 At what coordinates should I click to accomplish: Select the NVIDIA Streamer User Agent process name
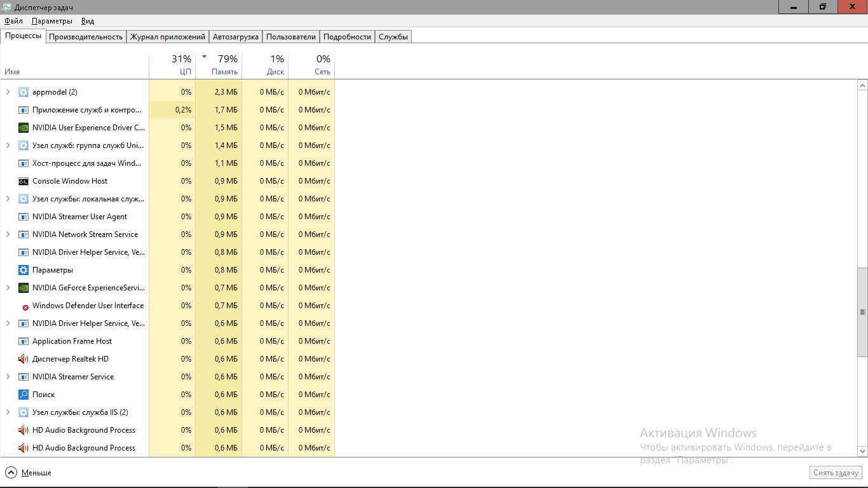pos(79,217)
